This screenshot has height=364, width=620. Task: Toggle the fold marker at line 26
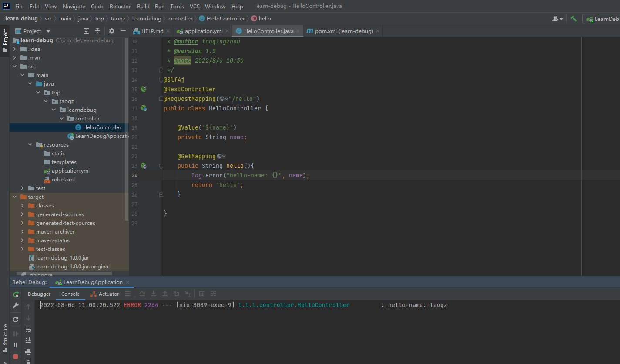pyautogui.click(x=161, y=194)
